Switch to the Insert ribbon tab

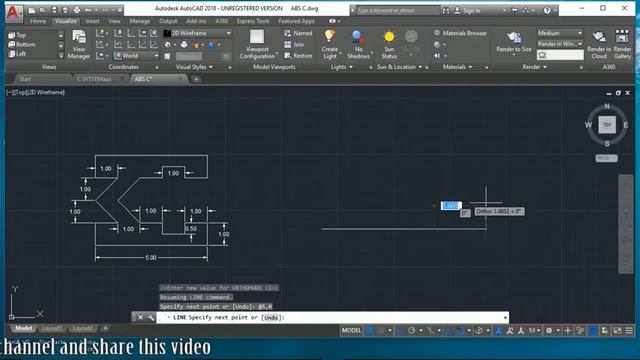(92, 21)
